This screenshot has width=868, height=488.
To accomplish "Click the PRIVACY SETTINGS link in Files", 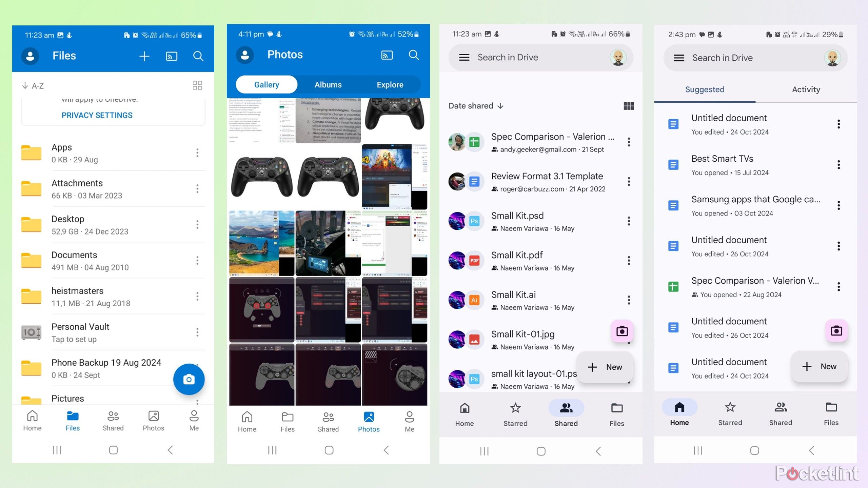I will click(x=97, y=115).
